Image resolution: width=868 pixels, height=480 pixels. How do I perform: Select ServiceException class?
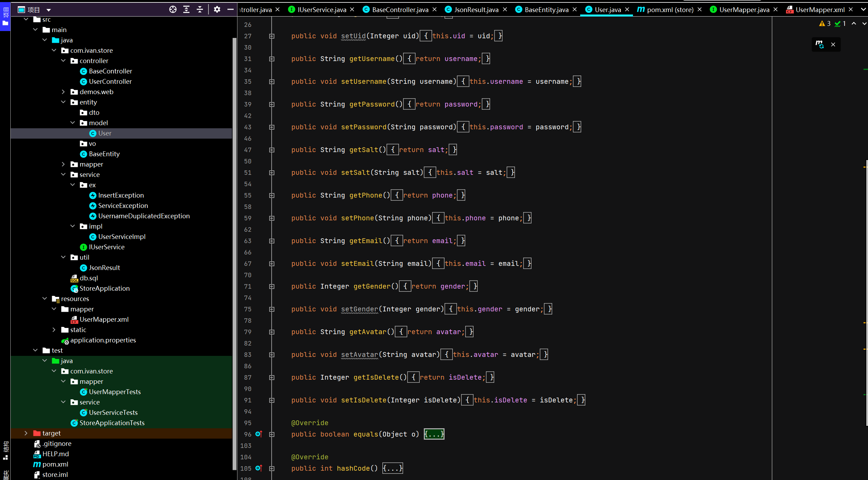[123, 206]
